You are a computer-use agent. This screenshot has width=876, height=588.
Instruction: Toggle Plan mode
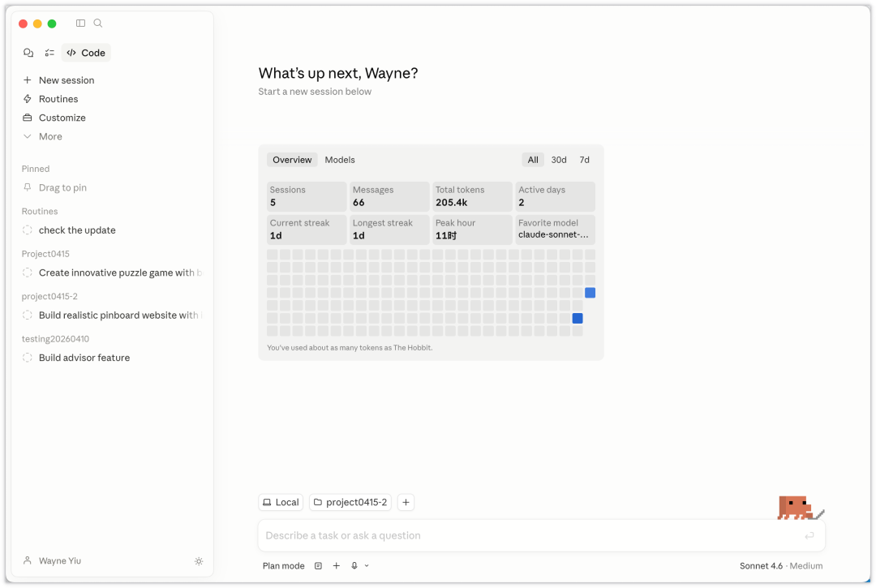(283, 566)
